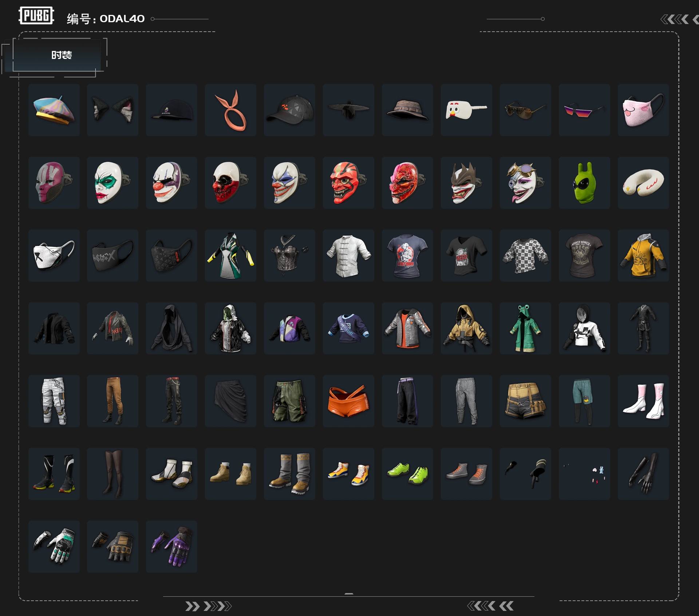
Task: Pick the brown boonie hat
Action: pyautogui.click(x=407, y=110)
